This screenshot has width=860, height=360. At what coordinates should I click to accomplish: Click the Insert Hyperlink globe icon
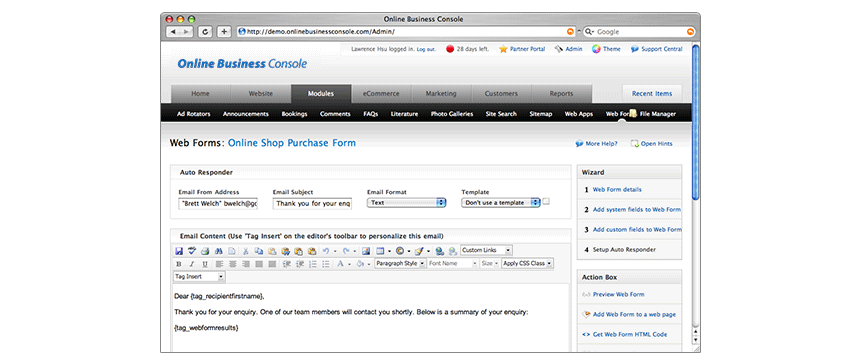(x=440, y=251)
